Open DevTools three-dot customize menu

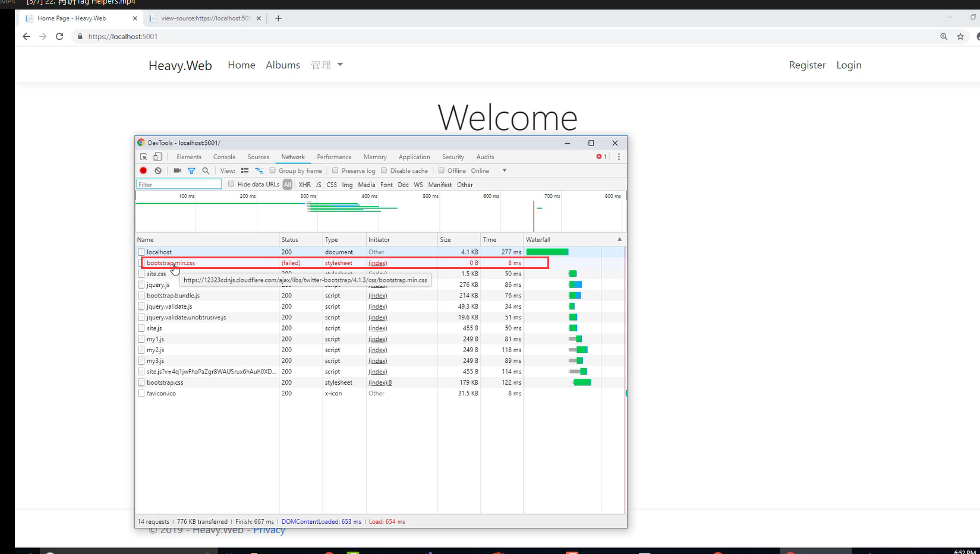click(619, 157)
